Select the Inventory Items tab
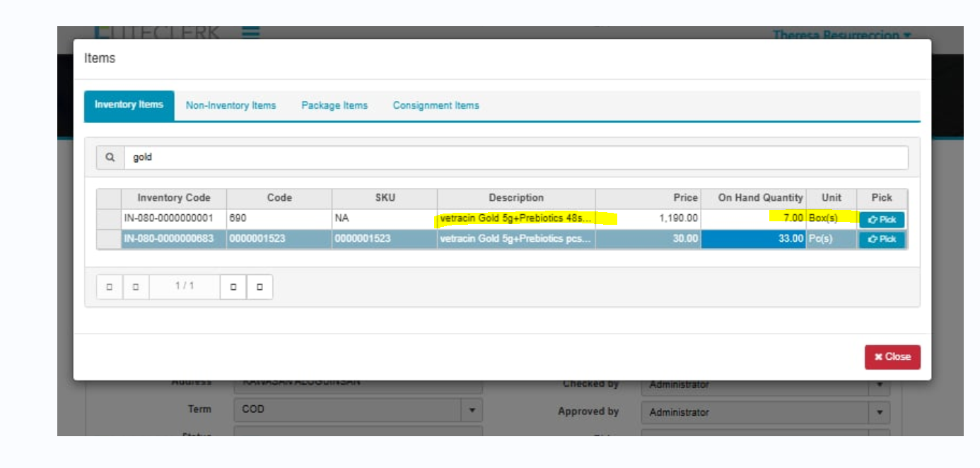The image size is (980, 468). tap(129, 105)
